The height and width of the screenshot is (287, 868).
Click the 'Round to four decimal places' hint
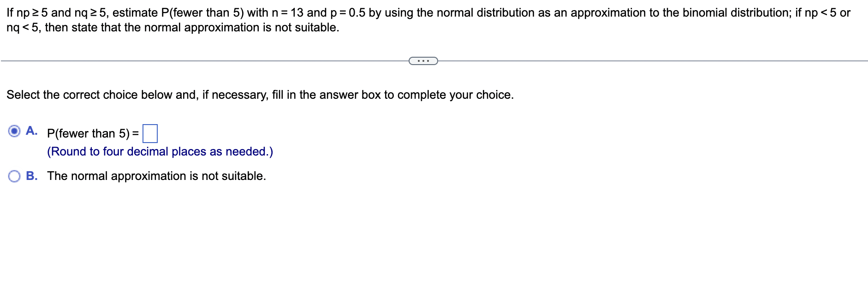[160, 151]
